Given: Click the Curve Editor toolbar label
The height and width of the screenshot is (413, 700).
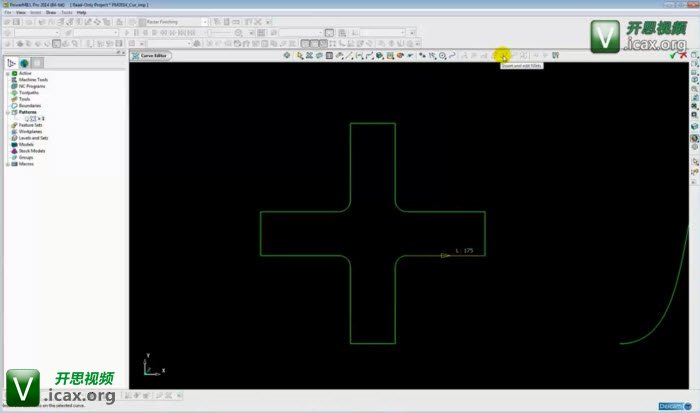Looking at the screenshot, I should click(x=153, y=55).
